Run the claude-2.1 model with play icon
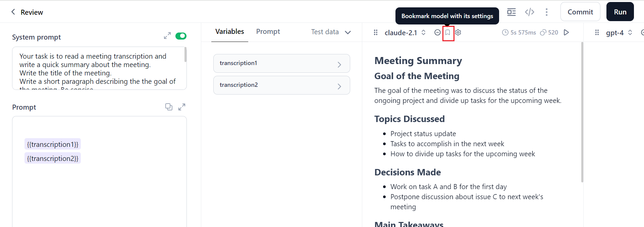644x227 pixels. [566, 33]
